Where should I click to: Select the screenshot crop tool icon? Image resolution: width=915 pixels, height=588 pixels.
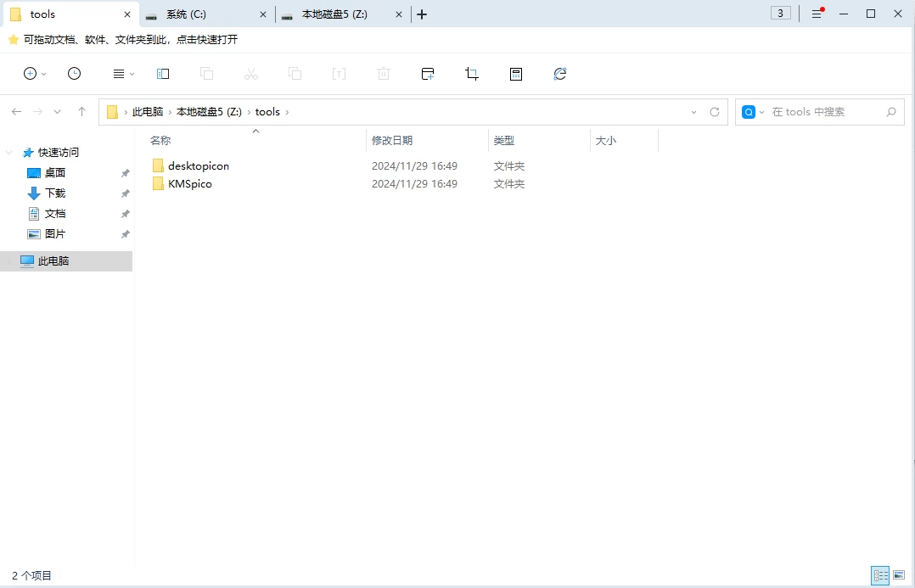tap(471, 74)
